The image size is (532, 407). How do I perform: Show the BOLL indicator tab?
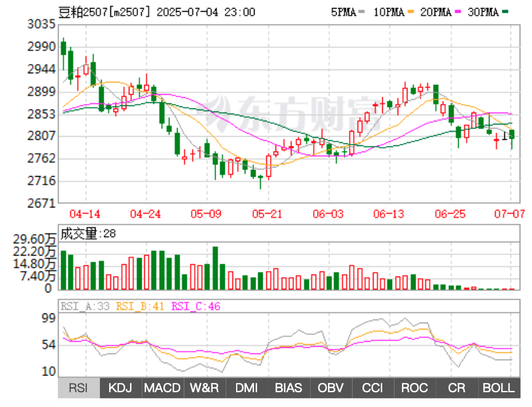coord(499,388)
